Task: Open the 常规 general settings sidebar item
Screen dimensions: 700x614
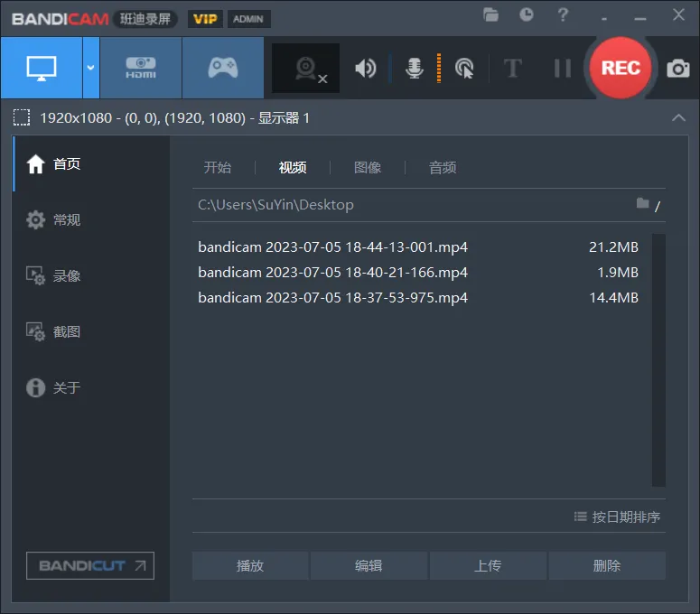Action: click(91, 220)
